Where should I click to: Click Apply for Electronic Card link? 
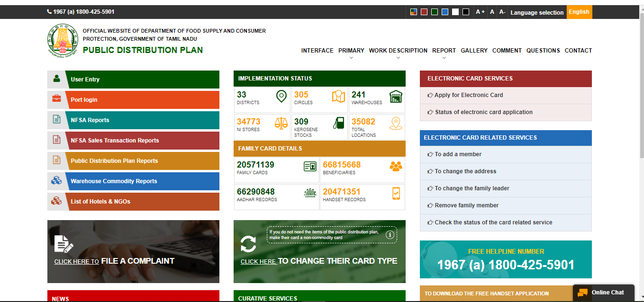coord(468,95)
